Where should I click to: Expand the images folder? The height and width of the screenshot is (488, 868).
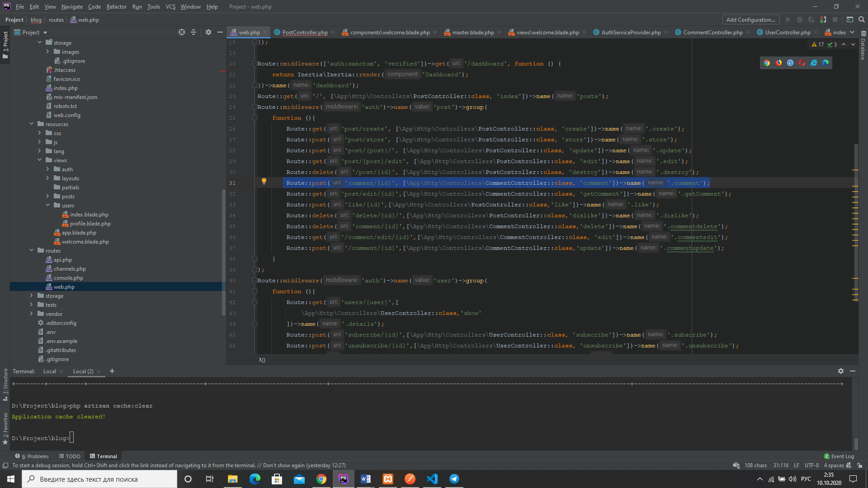(47, 52)
